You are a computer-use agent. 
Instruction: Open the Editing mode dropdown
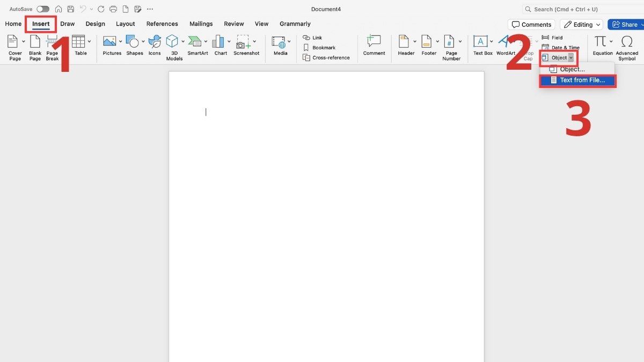[x=581, y=24]
